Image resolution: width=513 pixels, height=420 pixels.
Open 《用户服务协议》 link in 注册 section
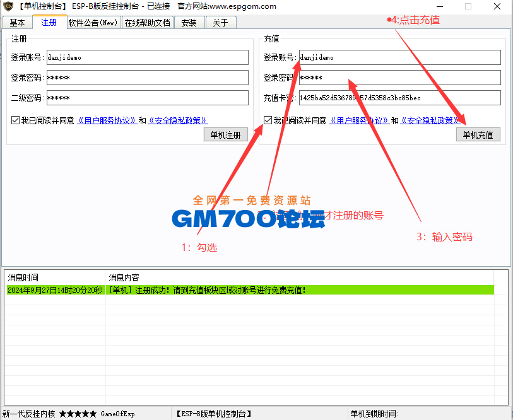pos(107,120)
